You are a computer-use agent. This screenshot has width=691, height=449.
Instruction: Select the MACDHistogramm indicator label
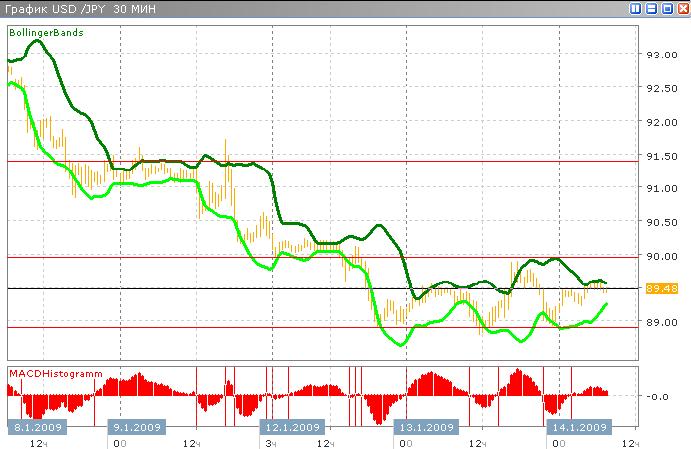[x=55, y=373]
